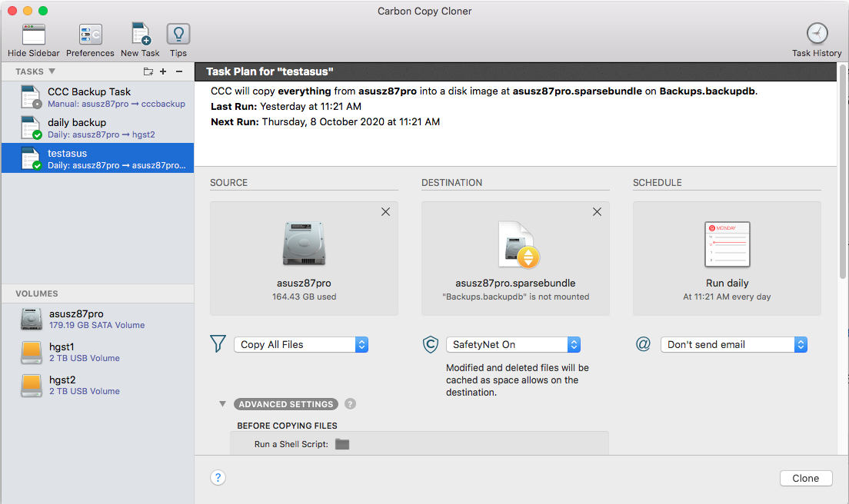Select the CCC Backup Task entry
This screenshot has height=504, width=849.
pyautogui.click(x=98, y=97)
